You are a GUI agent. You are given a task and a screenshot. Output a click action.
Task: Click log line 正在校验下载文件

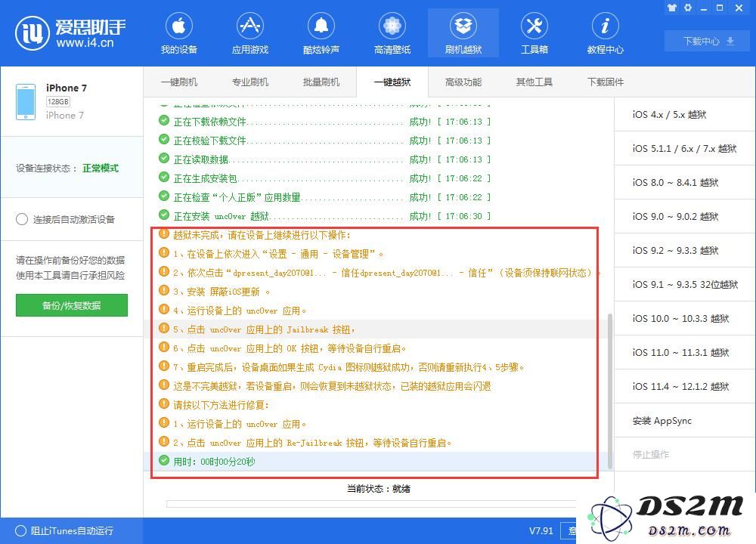[x=324, y=141]
